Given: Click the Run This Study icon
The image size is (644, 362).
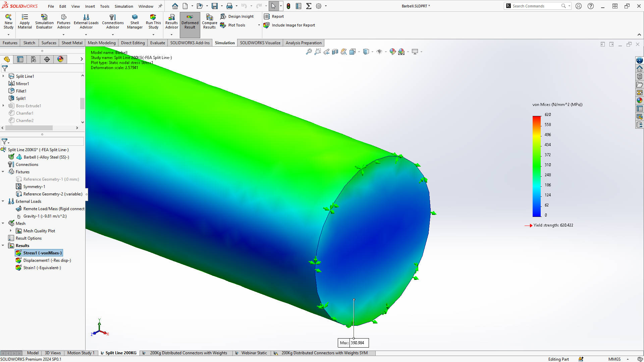Looking at the screenshot, I should click(x=153, y=17).
